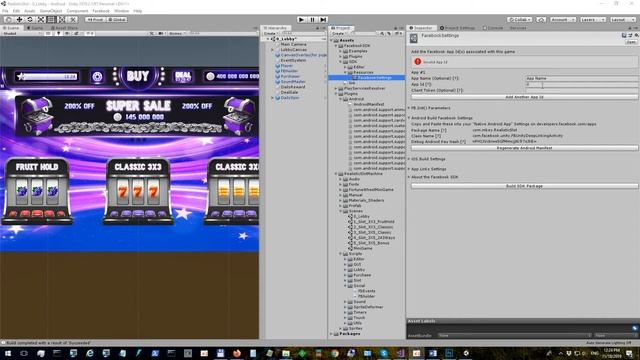Click Build SDK Package button
The height and width of the screenshot is (360, 640).
coord(524,186)
